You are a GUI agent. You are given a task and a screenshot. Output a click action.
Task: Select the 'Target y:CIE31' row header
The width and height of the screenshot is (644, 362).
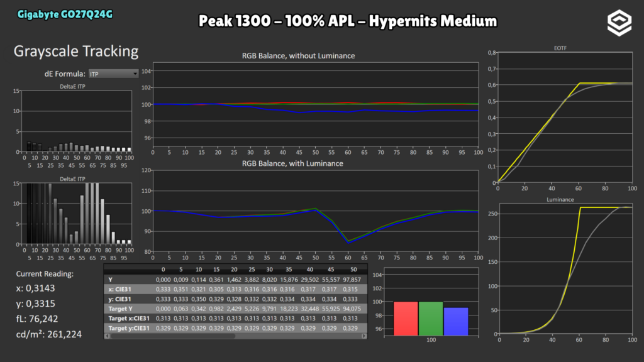pyautogui.click(x=129, y=328)
